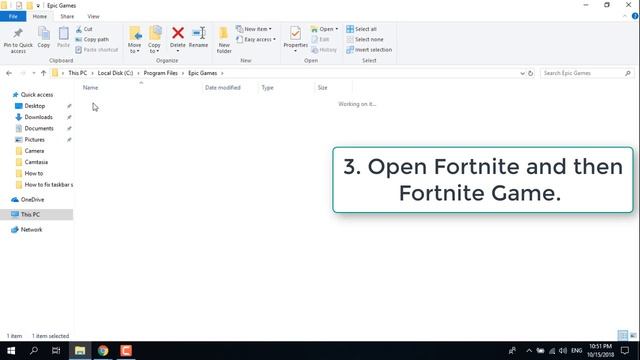640x360 pixels.
Task: Expand the Open dropdown in ribbon
Action: tap(324, 29)
